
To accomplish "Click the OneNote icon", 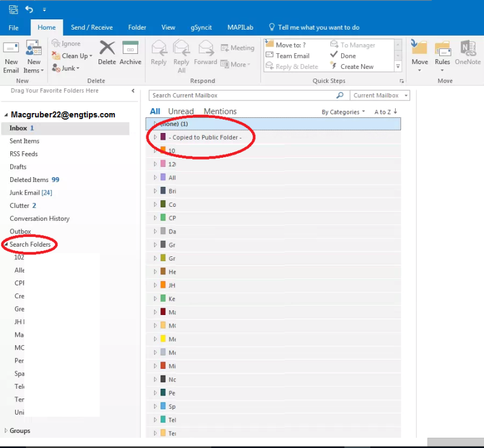I will coord(468,48).
